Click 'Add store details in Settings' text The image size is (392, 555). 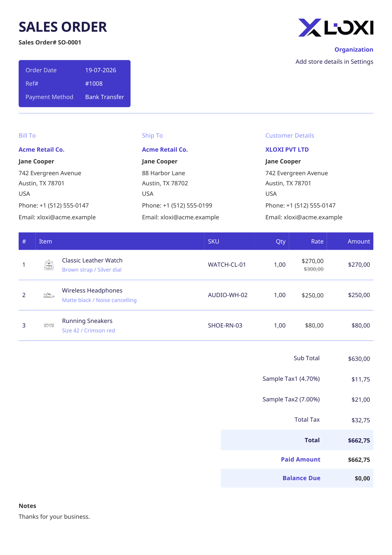pos(335,61)
